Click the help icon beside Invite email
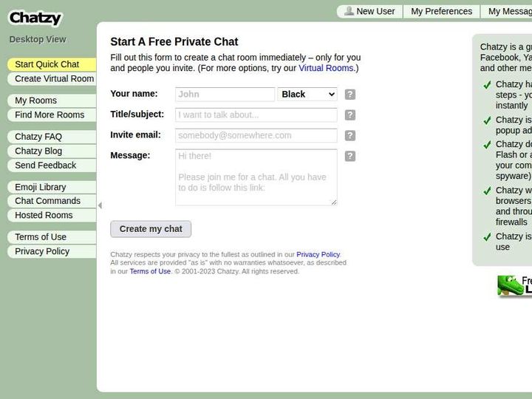The height and width of the screenshot is (399, 532). [x=349, y=136]
